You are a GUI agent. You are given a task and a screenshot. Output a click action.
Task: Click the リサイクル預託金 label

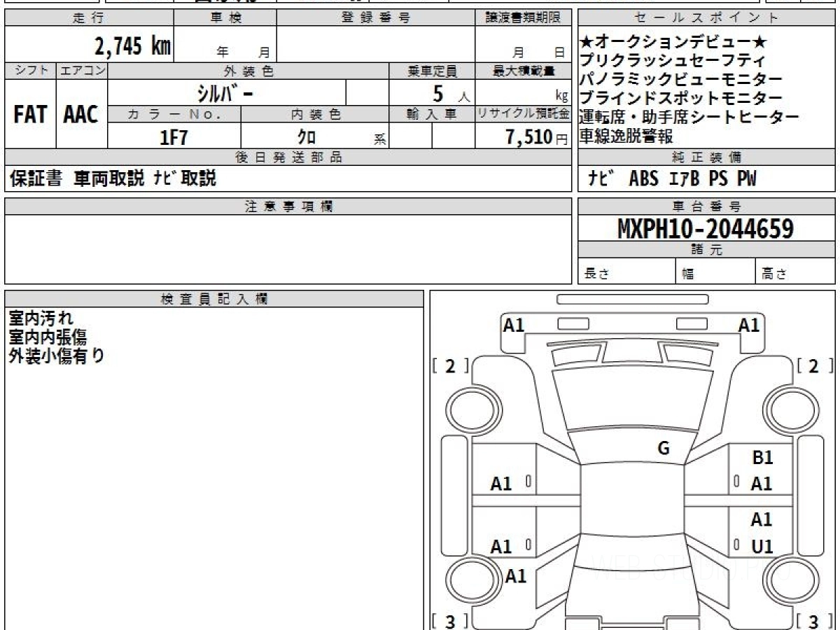click(523, 115)
